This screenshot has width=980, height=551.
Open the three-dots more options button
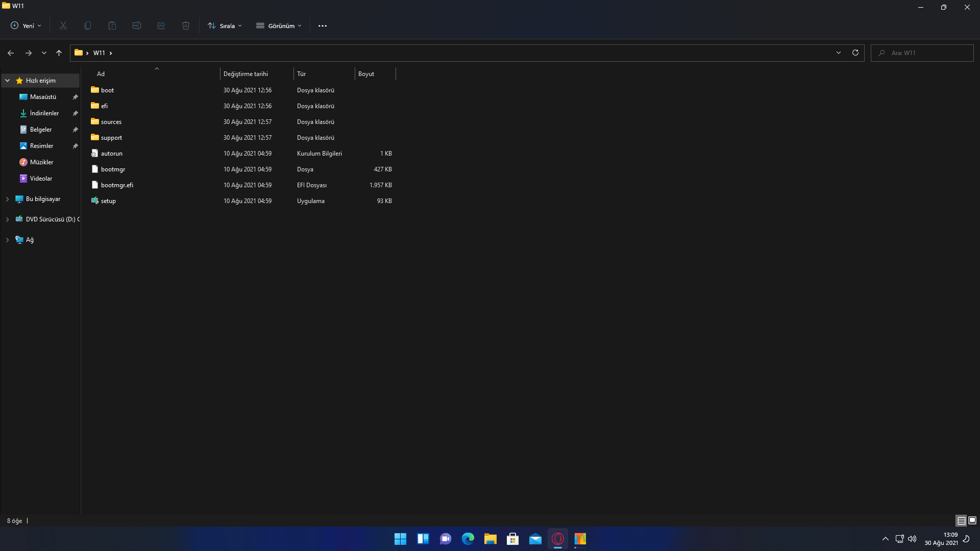point(323,26)
